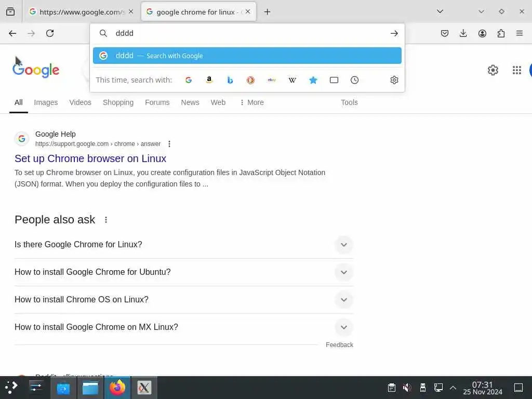
Task: Open Firefox View tab list icon
Action: (x=10, y=12)
